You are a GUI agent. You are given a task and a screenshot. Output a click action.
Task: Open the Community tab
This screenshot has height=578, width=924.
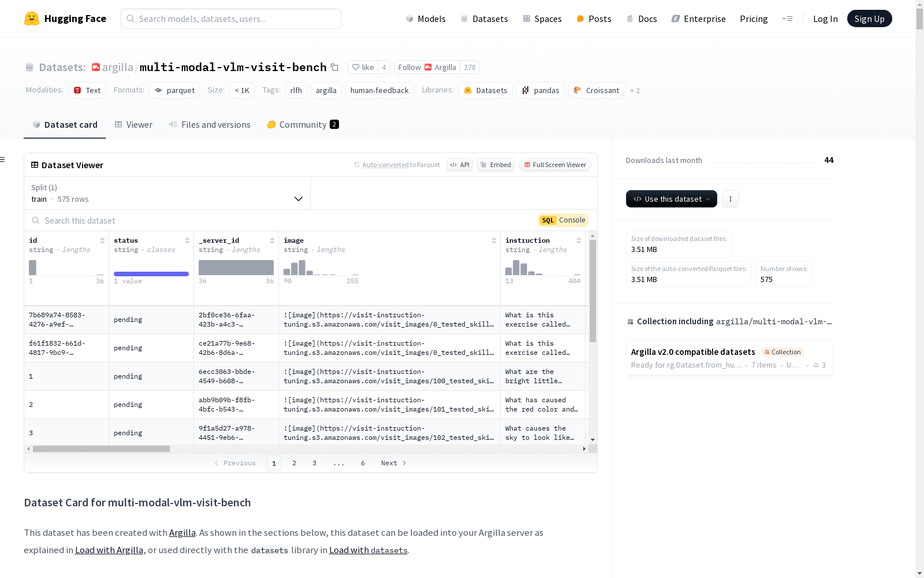pos(303,124)
